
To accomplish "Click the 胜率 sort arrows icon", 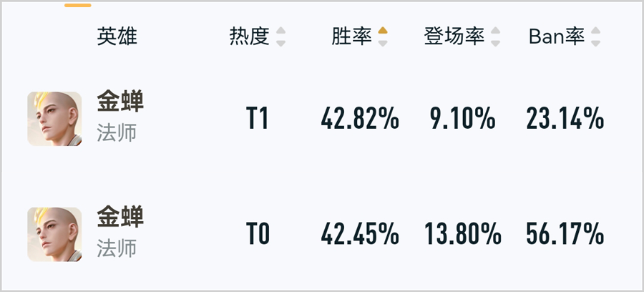I will click(383, 36).
